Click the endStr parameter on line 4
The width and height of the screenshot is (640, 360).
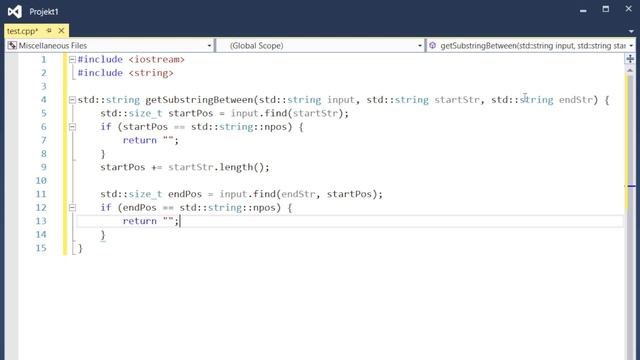coord(576,100)
